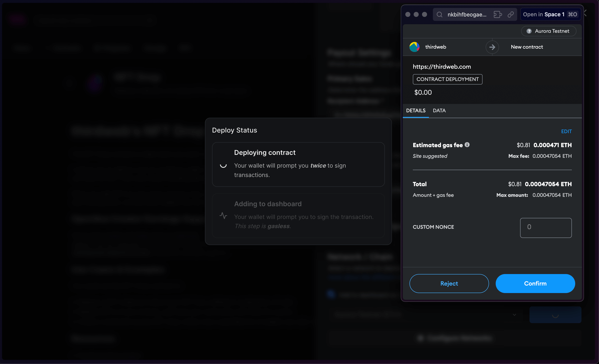Image resolution: width=599 pixels, height=364 pixels.
Task: Open the faint dropdown chevron below Confirm
Action: 514,315
